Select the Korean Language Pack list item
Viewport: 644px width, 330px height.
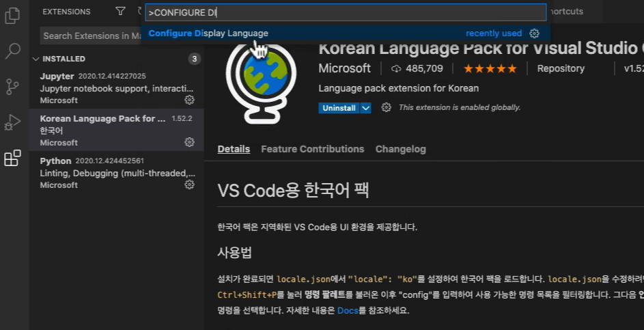click(117, 130)
